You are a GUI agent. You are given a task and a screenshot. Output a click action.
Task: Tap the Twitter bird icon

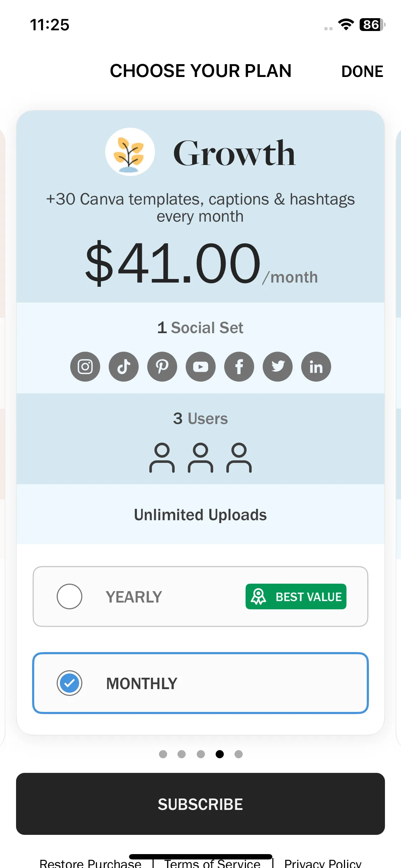pyautogui.click(x=278, y=367)
